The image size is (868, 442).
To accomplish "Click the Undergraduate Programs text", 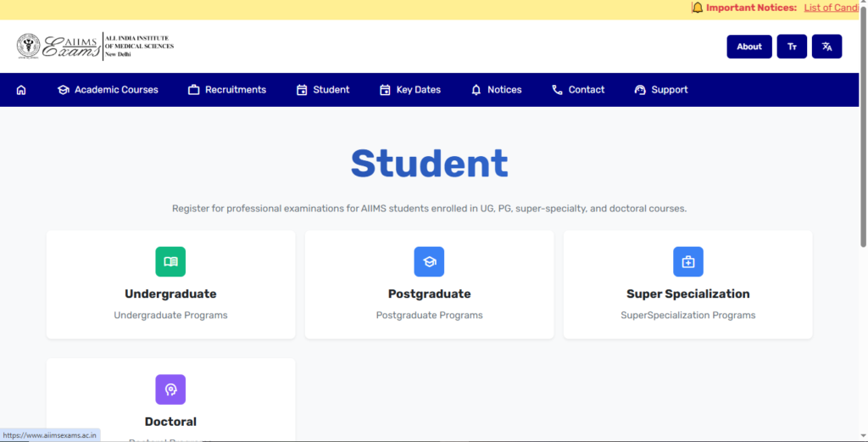I will click(x=170, y=315).
